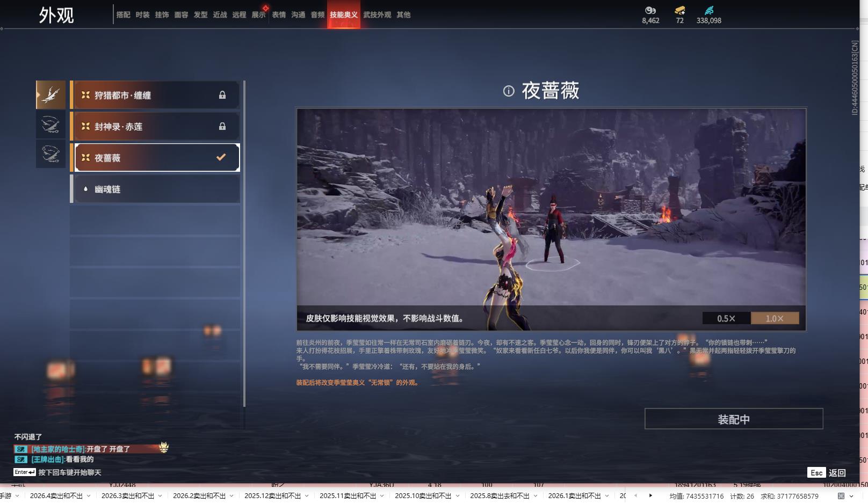The height and width of the screenshot is (504, 868).
Task: Click the 装配中 button
Action: (734, 419)
